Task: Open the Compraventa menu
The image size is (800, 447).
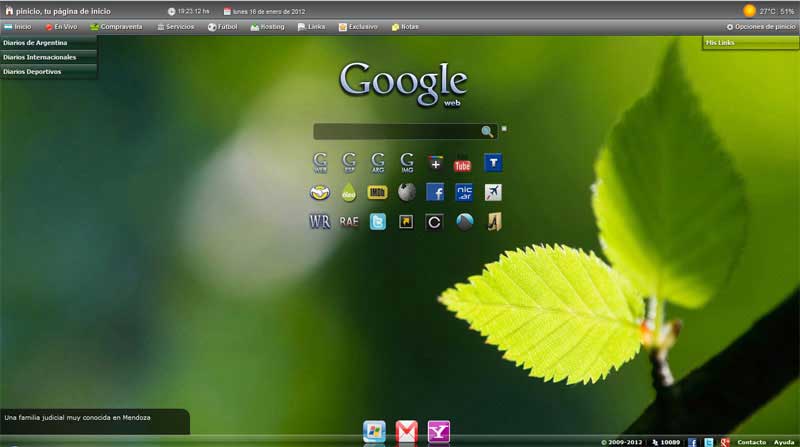Action: click(116, 26)
